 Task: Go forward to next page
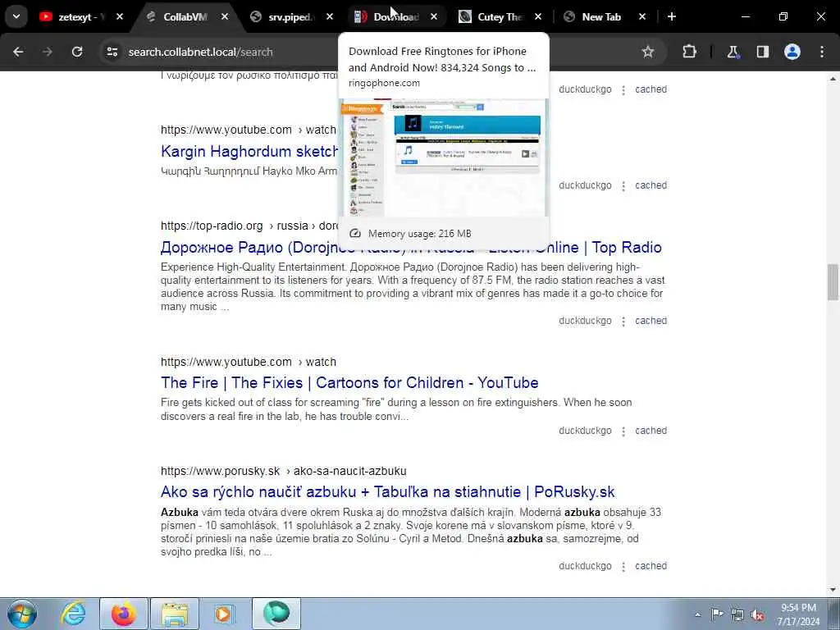tap(48, 52)
